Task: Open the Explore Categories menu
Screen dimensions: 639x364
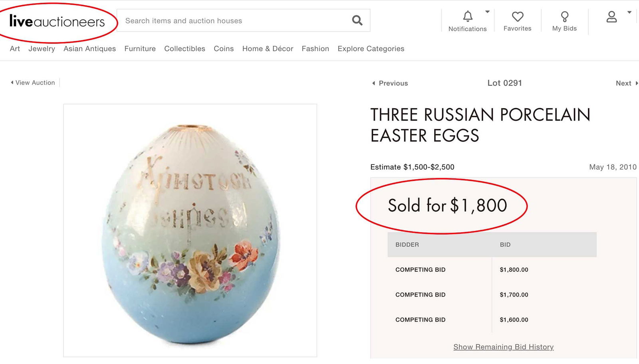Action: pyautogui.click(x=371, y=48)
